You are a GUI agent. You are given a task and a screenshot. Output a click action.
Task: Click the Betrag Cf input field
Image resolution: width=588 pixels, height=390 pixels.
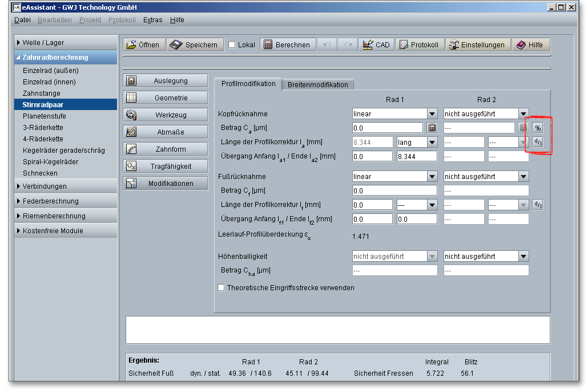394,190
